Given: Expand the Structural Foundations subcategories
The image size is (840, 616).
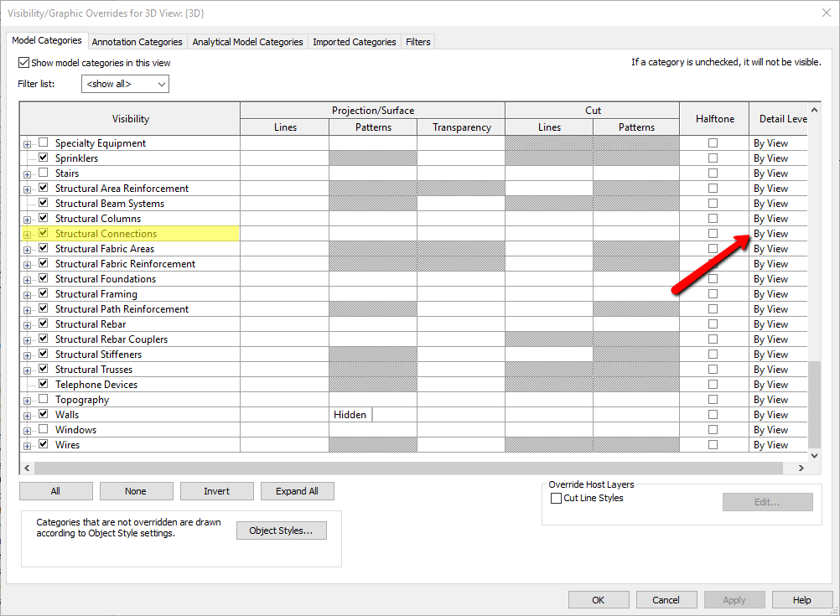Looking at the screenshot, I should (x=27, y=280).
